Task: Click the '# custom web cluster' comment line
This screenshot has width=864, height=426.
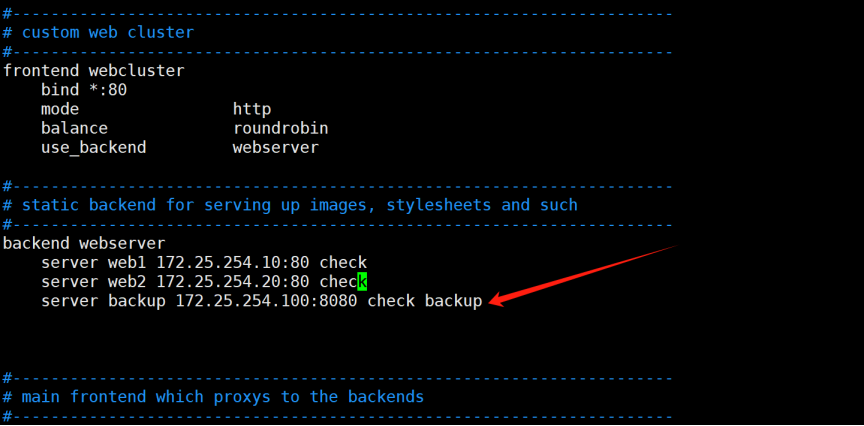Action: point(98,33)
